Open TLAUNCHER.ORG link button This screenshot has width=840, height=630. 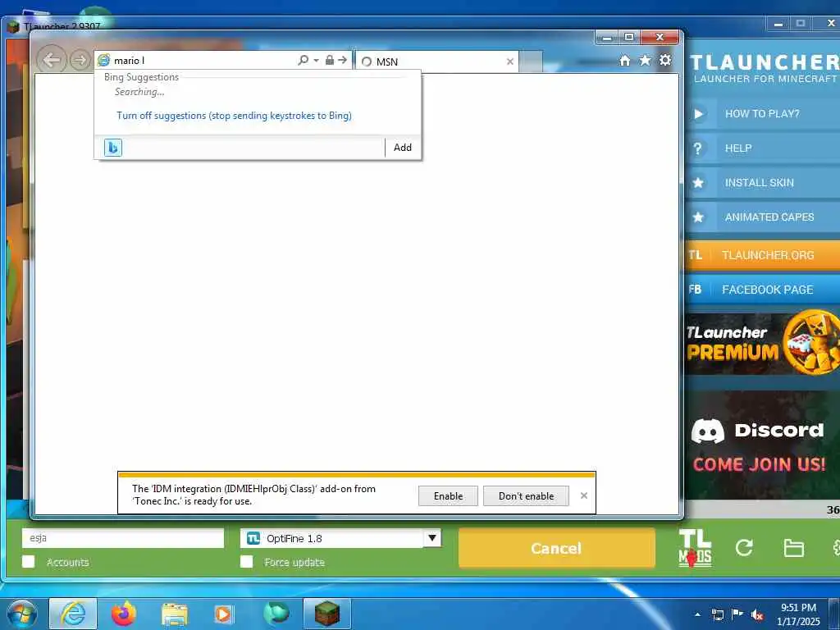[762, 255]
